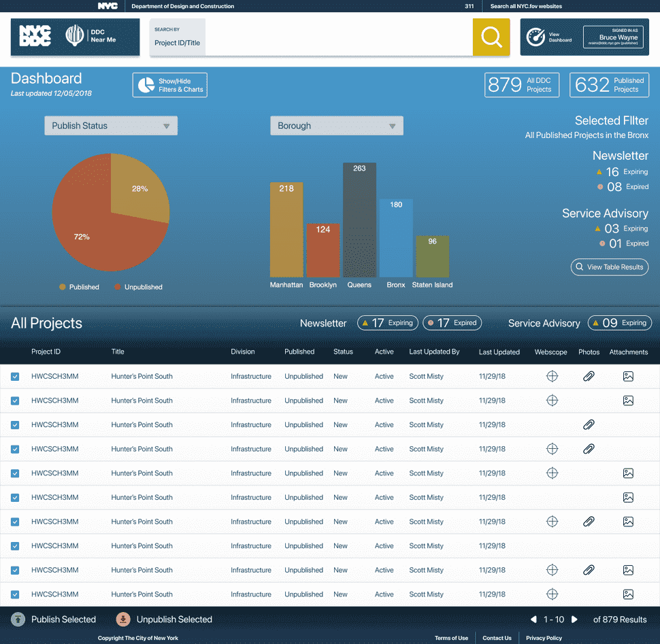
Task: Open the Publish Status dropdown
Action: (110, 125)
